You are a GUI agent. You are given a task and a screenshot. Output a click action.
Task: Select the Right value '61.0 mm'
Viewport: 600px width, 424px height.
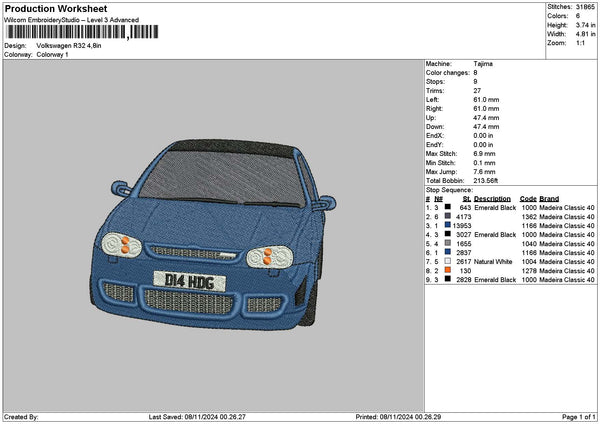pyautogui.click(x=486, y=109)
